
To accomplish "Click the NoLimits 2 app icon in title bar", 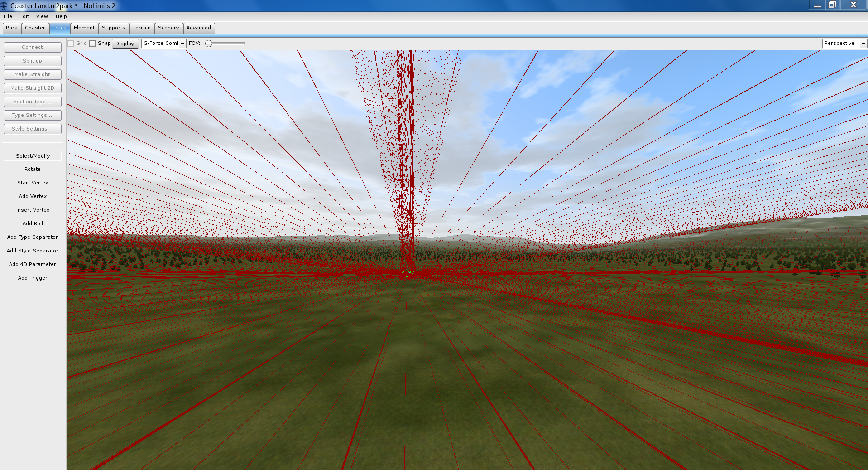I will 4,5.
